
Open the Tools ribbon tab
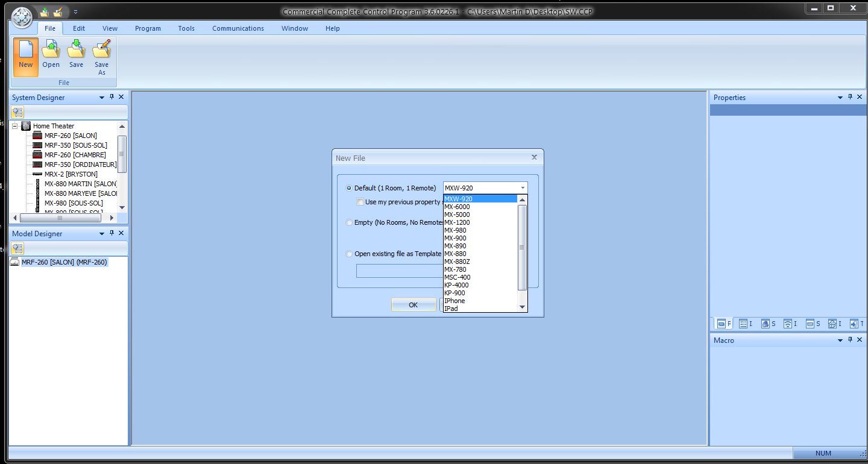point(186,28)
